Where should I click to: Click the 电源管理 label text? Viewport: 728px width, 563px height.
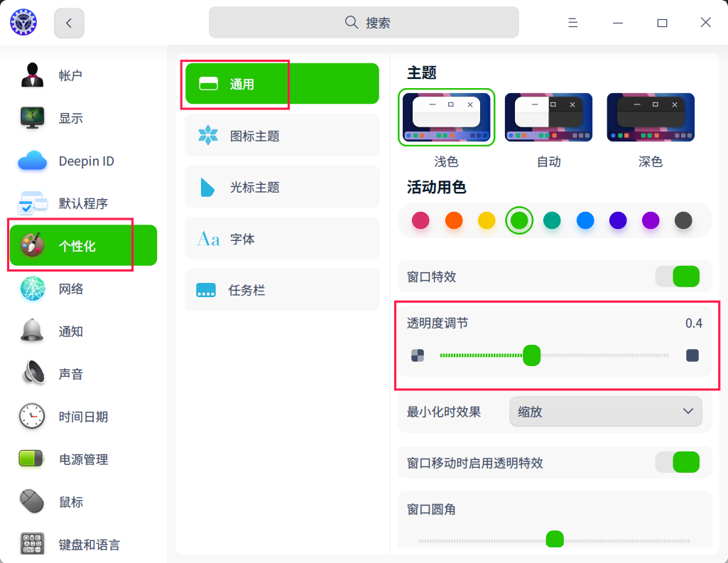coord(83,459)
